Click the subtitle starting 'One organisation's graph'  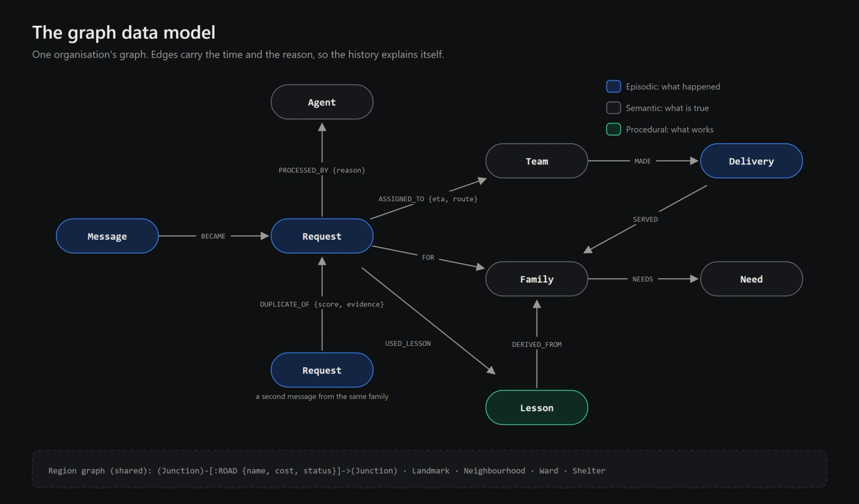(238, 55)
